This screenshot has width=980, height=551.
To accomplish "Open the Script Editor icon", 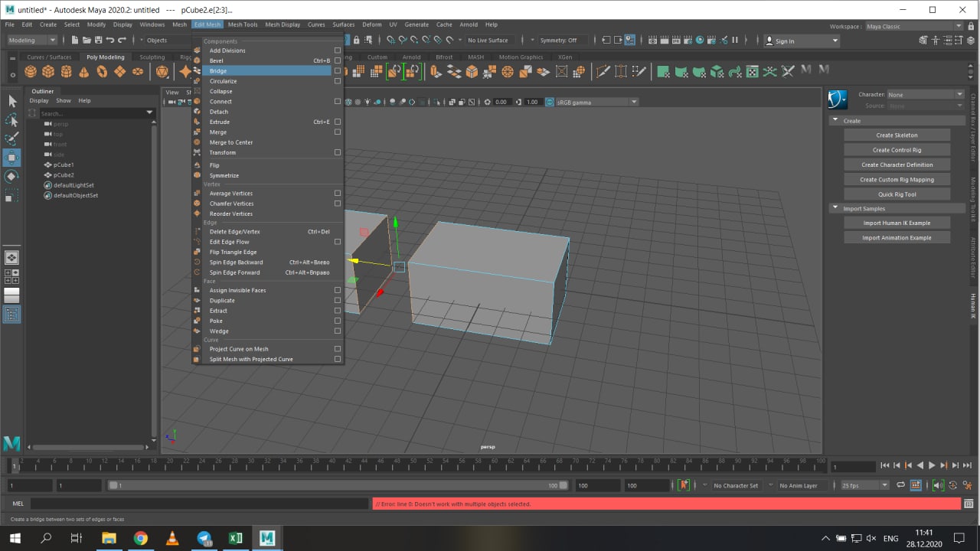I will click(969, 504).
